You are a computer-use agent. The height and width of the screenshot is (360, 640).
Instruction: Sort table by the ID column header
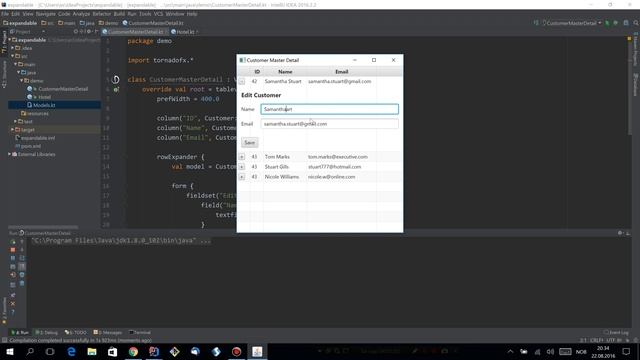257,72
